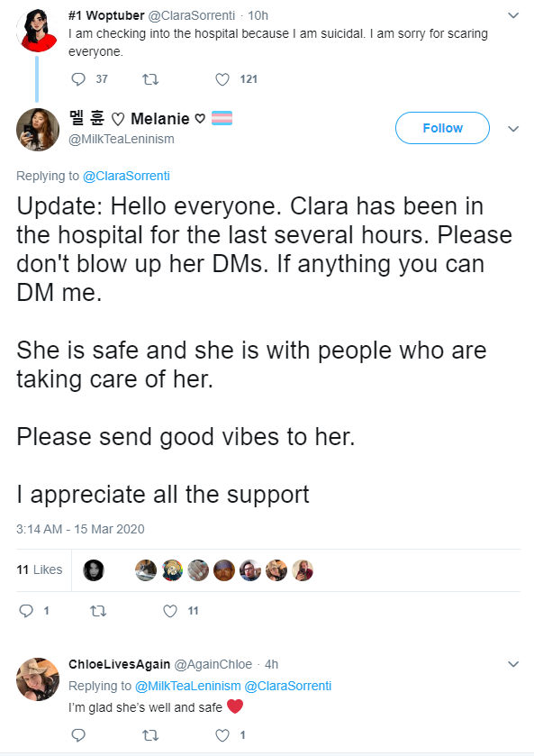Reply to ChloeLivesAgain's comment
This screenshot has height=756, width=534.
coord(78,734)
